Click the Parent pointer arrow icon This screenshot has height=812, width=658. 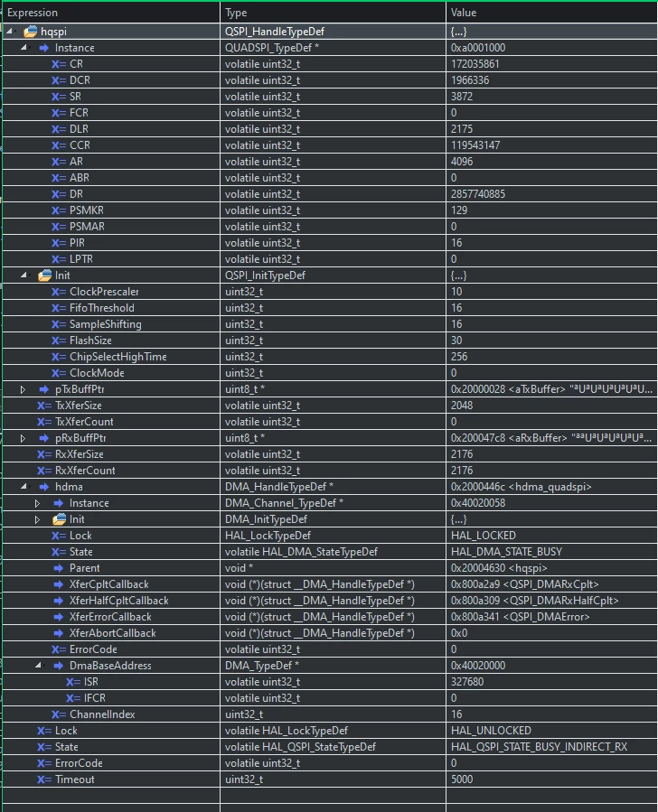(59, 568)
